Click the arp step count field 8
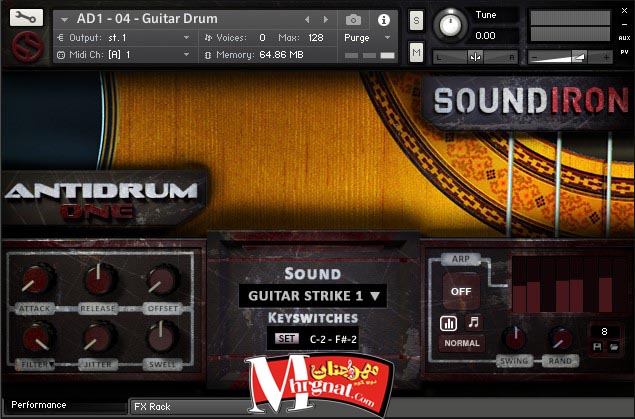This screenshot has height=419, width=635. [x=604, y=332]
